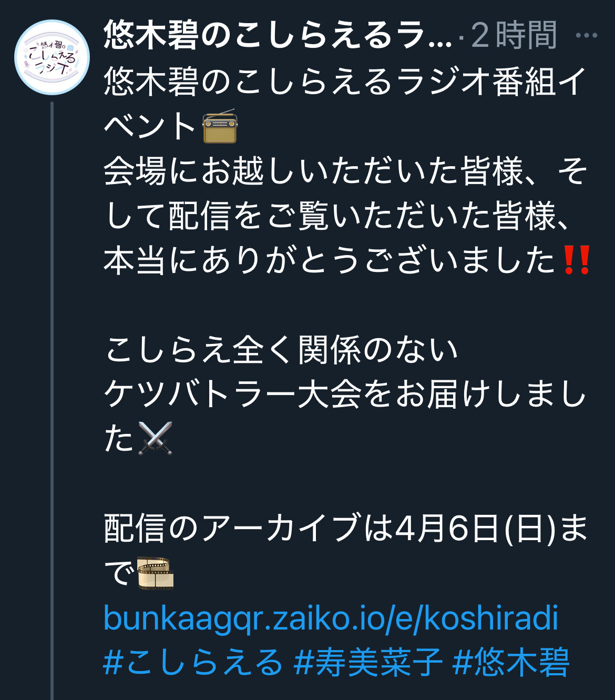Click the post's first line 悠木碧のこしらえるラジオ番組イ
The image size is (615, 700).
[x=344, y=83]
